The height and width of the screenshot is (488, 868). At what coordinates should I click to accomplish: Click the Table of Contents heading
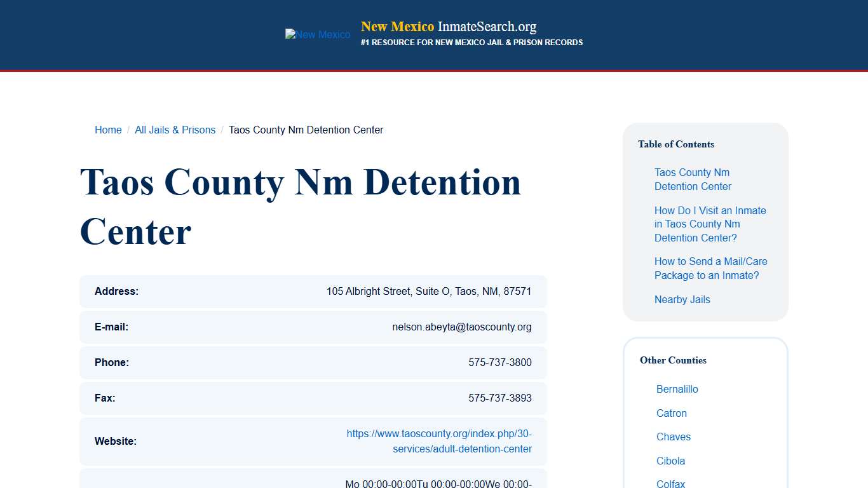click(675, 144)
